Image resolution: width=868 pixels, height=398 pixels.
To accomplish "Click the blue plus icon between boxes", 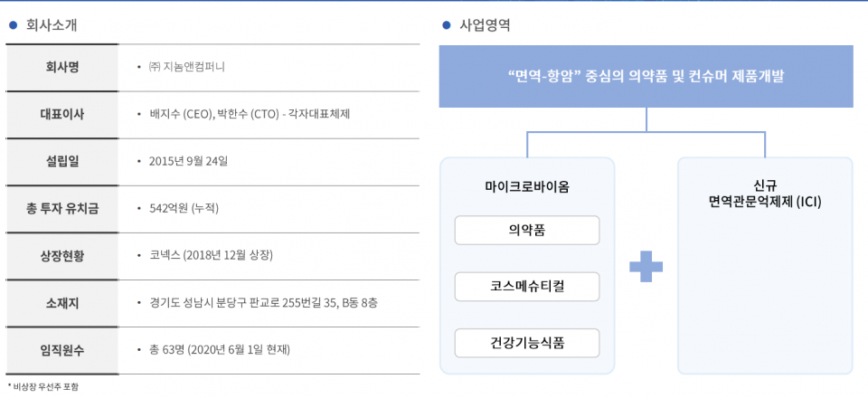I will click(646, 267).
